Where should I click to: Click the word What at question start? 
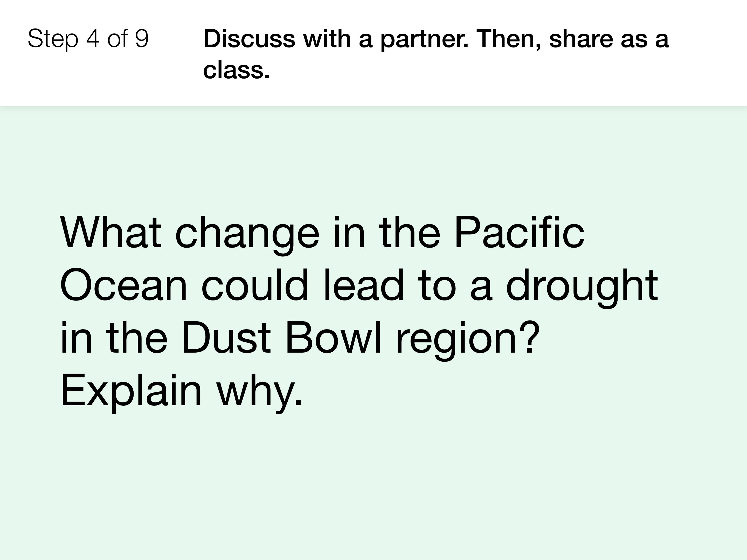[110, 232]
